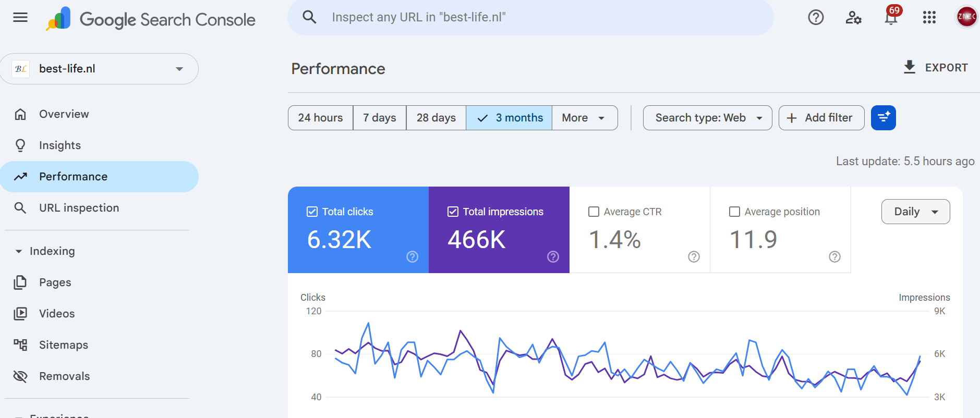Collapse the Indexing section

coord(19,251)
